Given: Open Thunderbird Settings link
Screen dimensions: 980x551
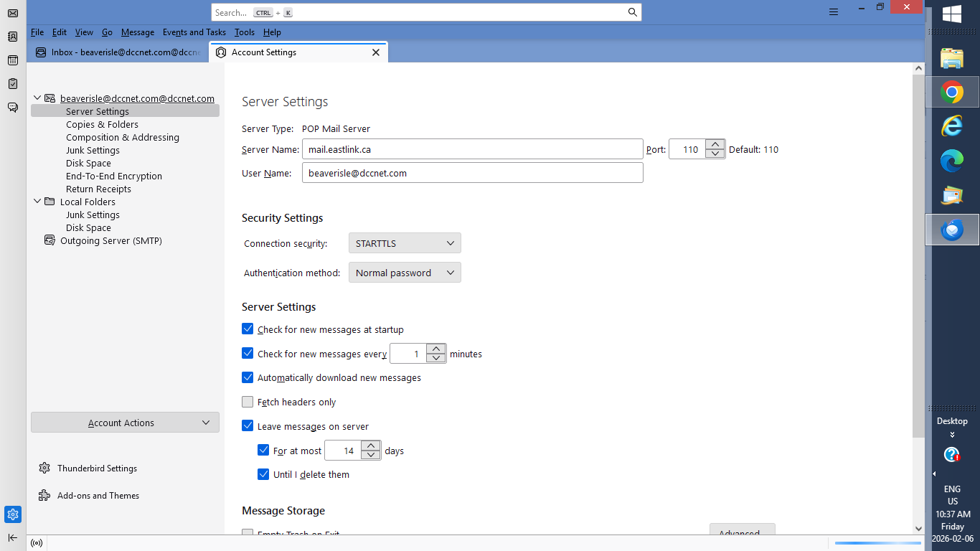Looking at the screenshot, I should click(97, 468).
